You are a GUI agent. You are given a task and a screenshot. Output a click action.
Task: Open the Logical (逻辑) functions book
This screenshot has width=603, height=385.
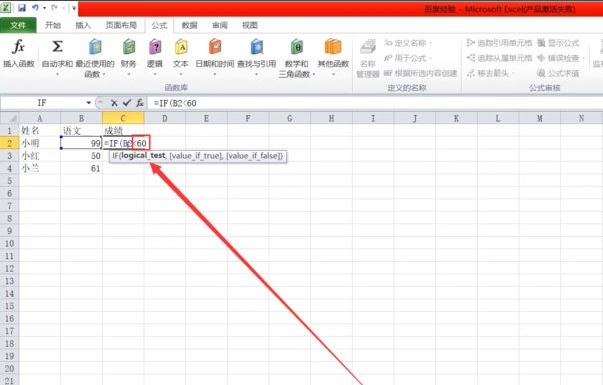pos(155,47)
